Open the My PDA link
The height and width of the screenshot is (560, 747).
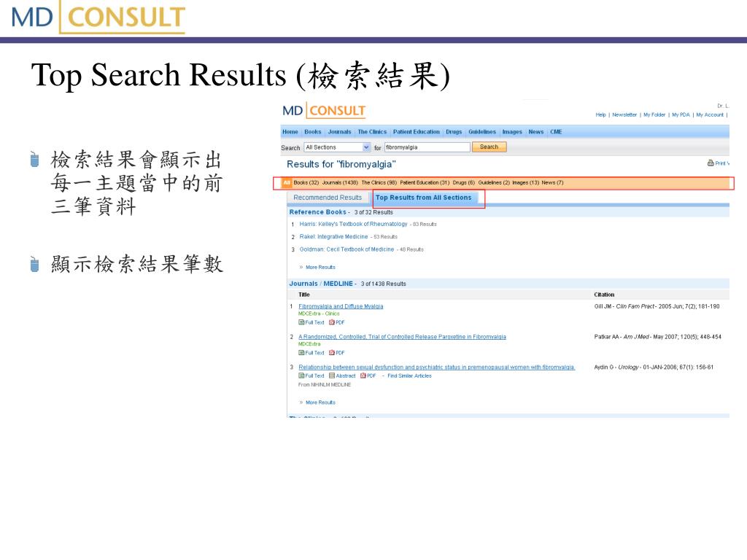(681, 114)
